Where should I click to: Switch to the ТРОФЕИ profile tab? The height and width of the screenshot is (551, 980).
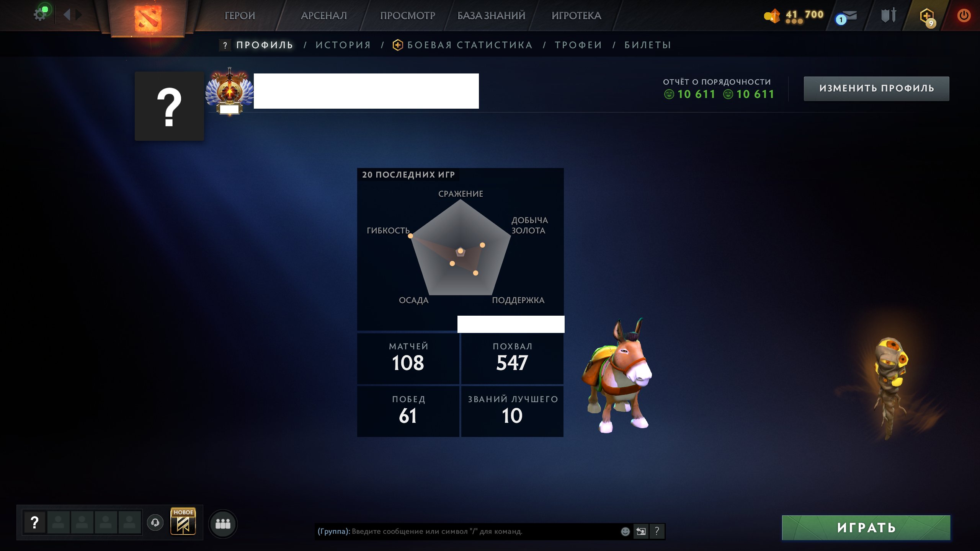pos(578,45)
